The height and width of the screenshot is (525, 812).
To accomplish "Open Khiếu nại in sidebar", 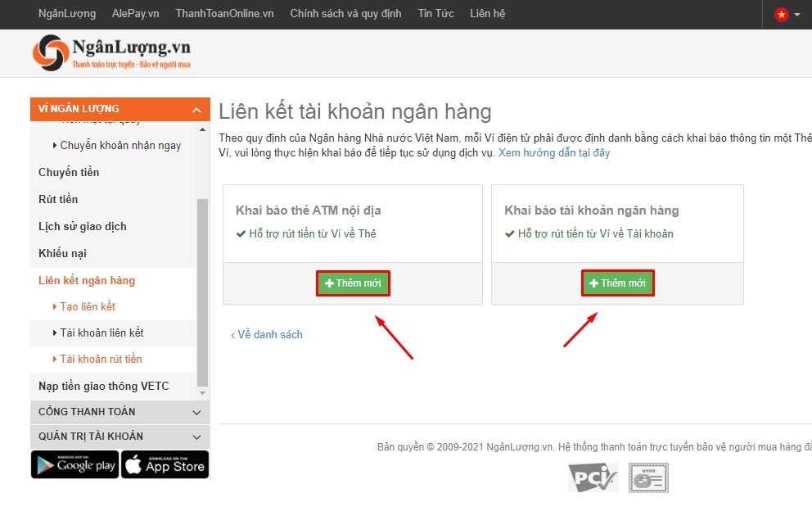I will click(62, 253).
